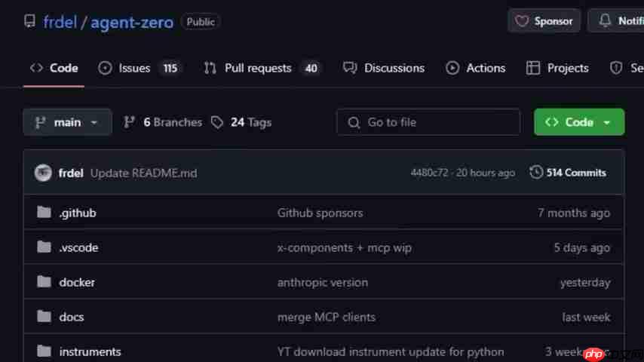Click the pull request branch icon
This screenshot has height=362, width=644.
pos(210,68)
